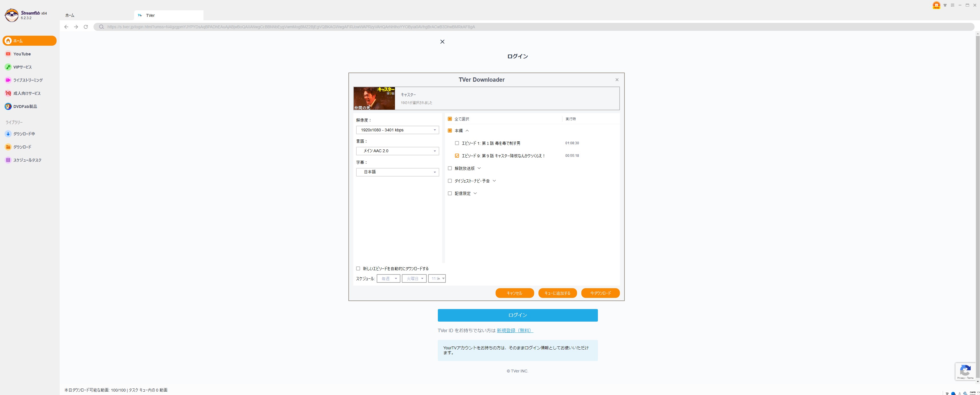
Task: Switch to the TVer browser tab
Action: [169, 16]
